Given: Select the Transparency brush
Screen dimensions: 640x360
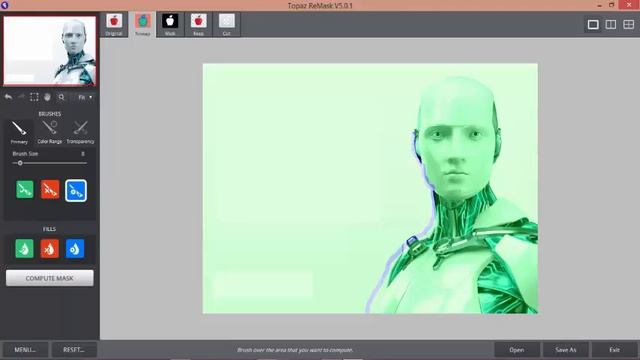Looking at the screenshot, I should pyautogui.click(x=80, y=132).
